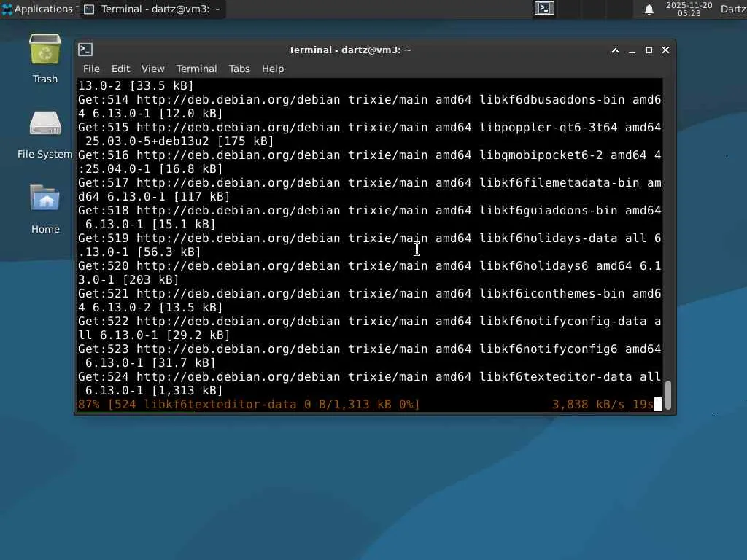The width and height of the screenshot is (747, 560).
Task: Click 'libkf6iconthemes-bin' package name
Action: click(552, 293)
